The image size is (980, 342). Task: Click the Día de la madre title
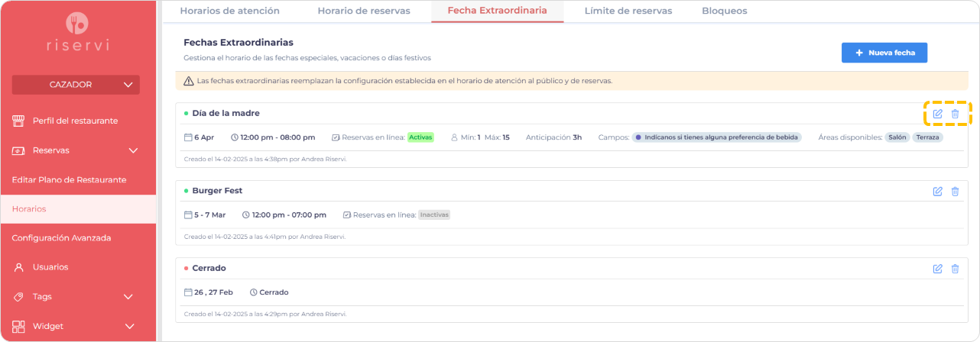(x=226, y=113)
